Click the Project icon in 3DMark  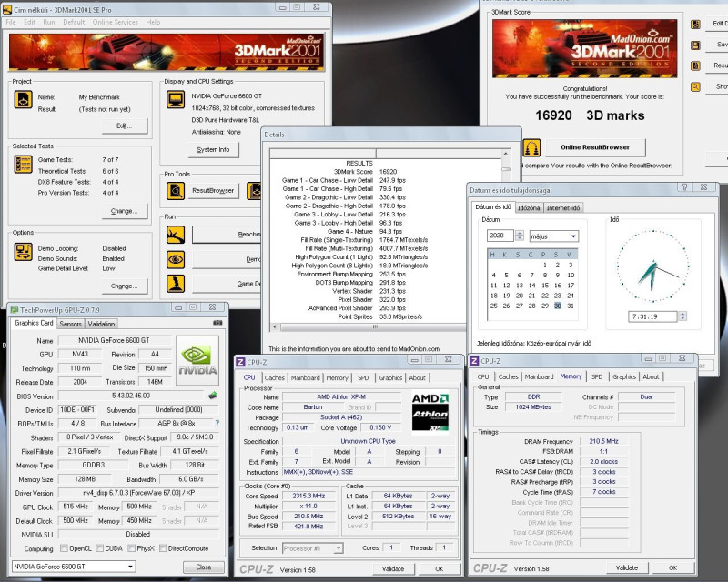coord(24,99)
